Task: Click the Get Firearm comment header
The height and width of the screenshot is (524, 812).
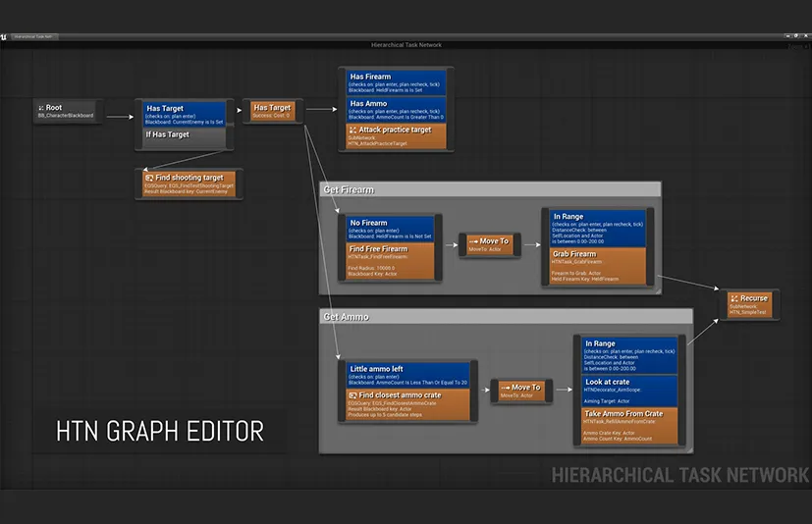Action: [x=490, y=189]
